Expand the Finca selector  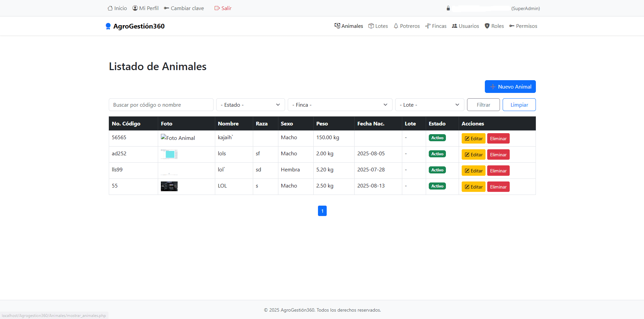340,105
